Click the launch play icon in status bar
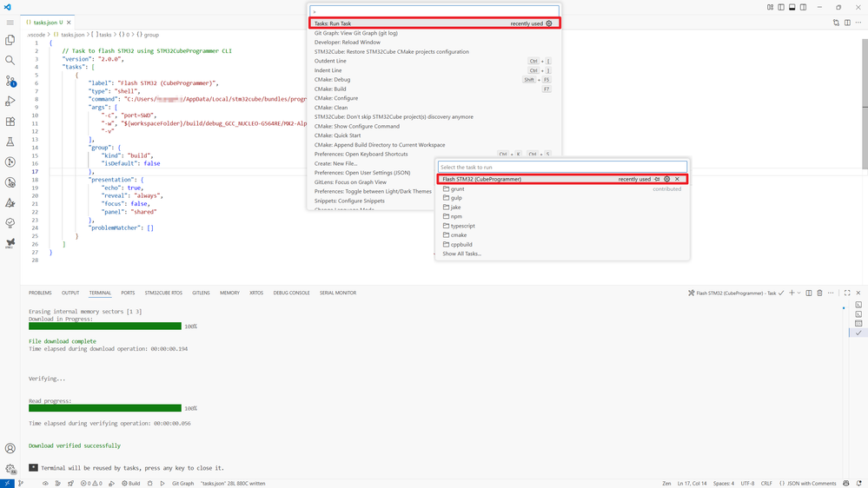Viewport: 868px width, 488px height. point(162,483)
